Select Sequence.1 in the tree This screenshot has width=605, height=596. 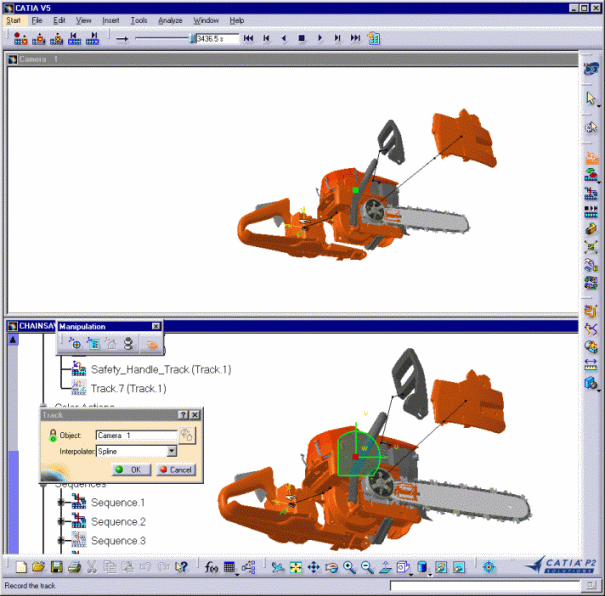point(118,503)
